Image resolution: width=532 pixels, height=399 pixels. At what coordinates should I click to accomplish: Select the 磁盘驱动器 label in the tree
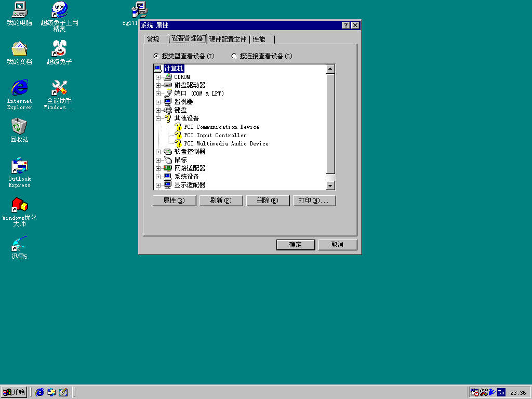coord(190,85)
